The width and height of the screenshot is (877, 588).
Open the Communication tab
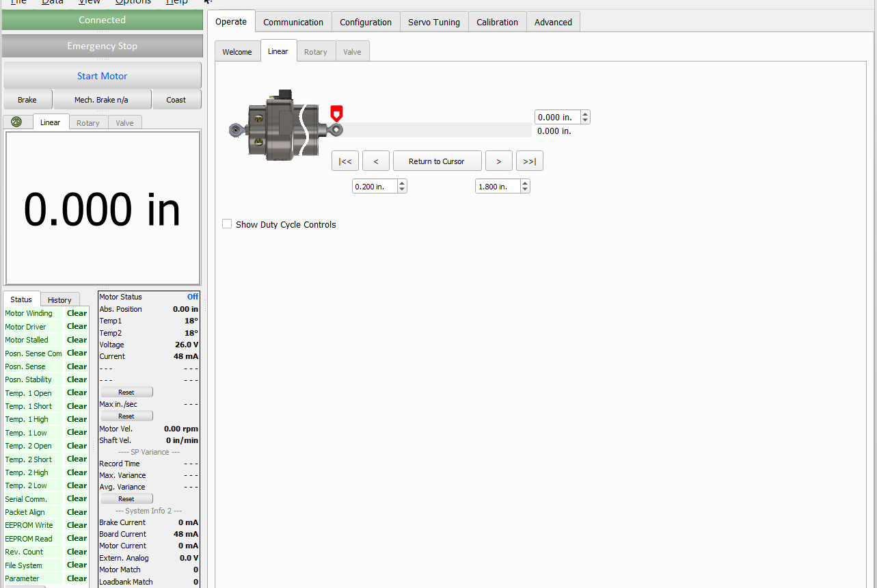[x=293, y=22]
